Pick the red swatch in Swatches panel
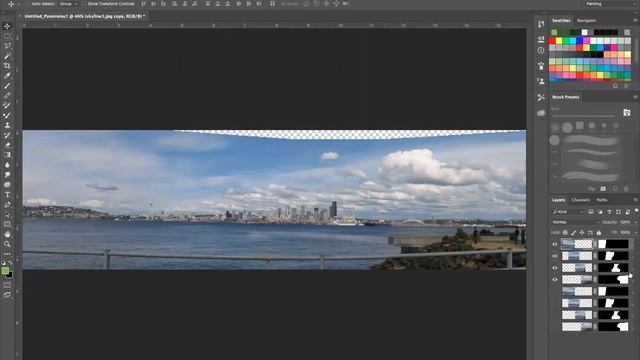This screenshot has width=640, height=360. (552, 41)
